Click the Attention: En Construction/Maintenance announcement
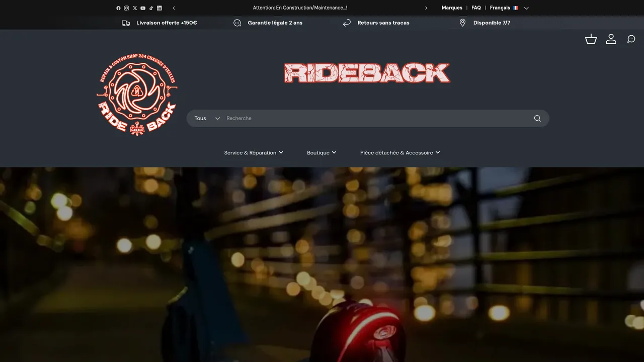644x362 pixels. [x=300, y=8]
